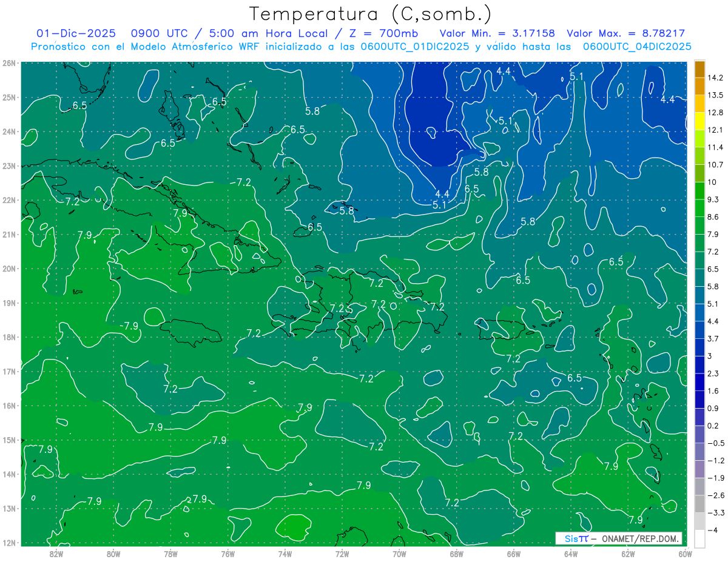Click the '1.6' colorbar label
This screenshot has width=728, height=562.
coord(714,391)
